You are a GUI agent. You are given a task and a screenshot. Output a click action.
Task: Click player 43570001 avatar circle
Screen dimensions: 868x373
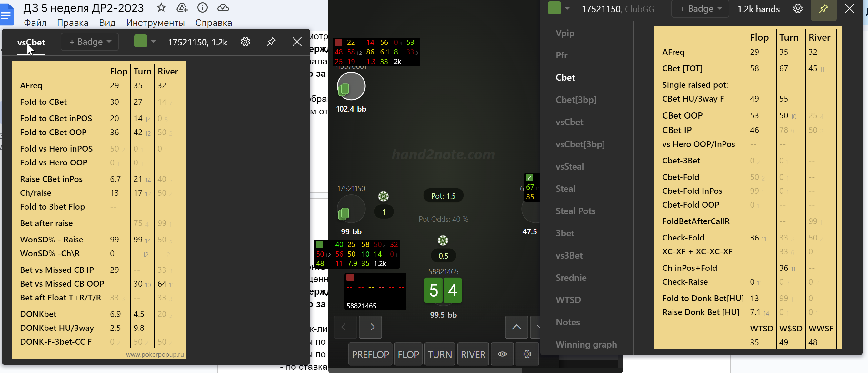[351, 86]
